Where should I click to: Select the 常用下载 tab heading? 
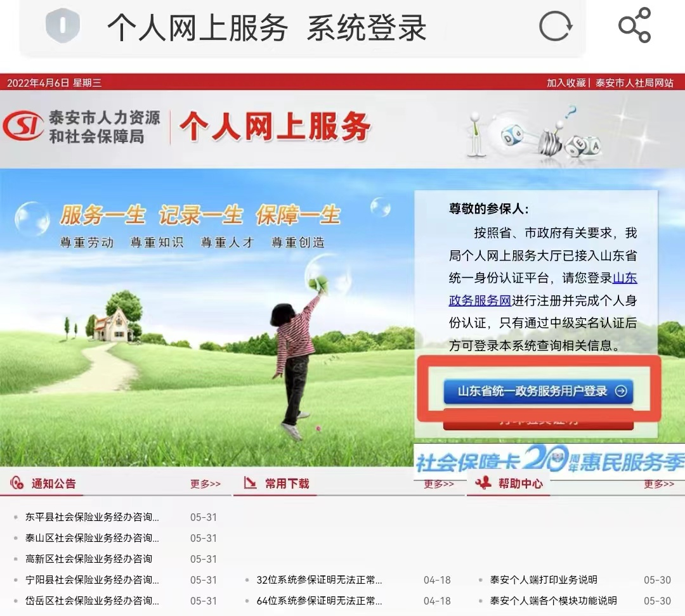click(x=287, y=484)
